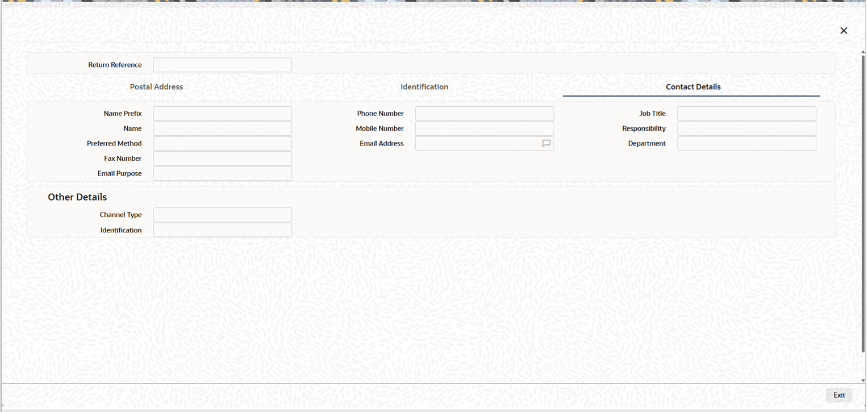
Task: Click the Phone Number label
Action: pos(380,114)
